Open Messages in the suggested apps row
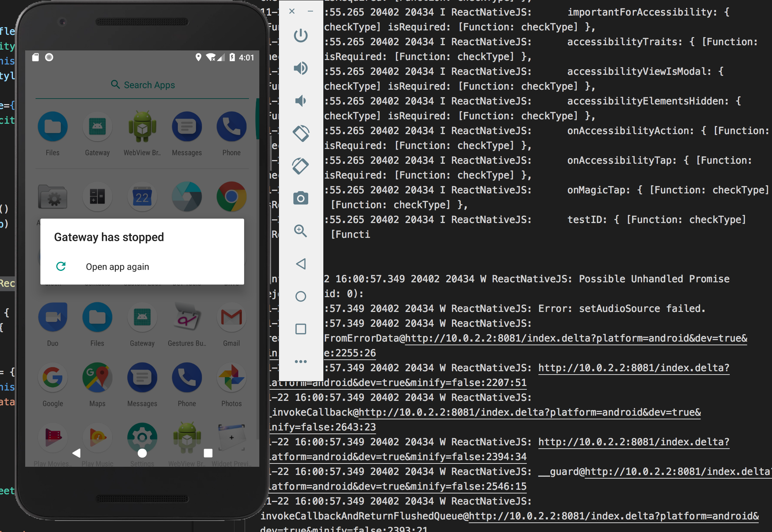The height and width of the screenshot is (532, 772). (x=187, y=134)
